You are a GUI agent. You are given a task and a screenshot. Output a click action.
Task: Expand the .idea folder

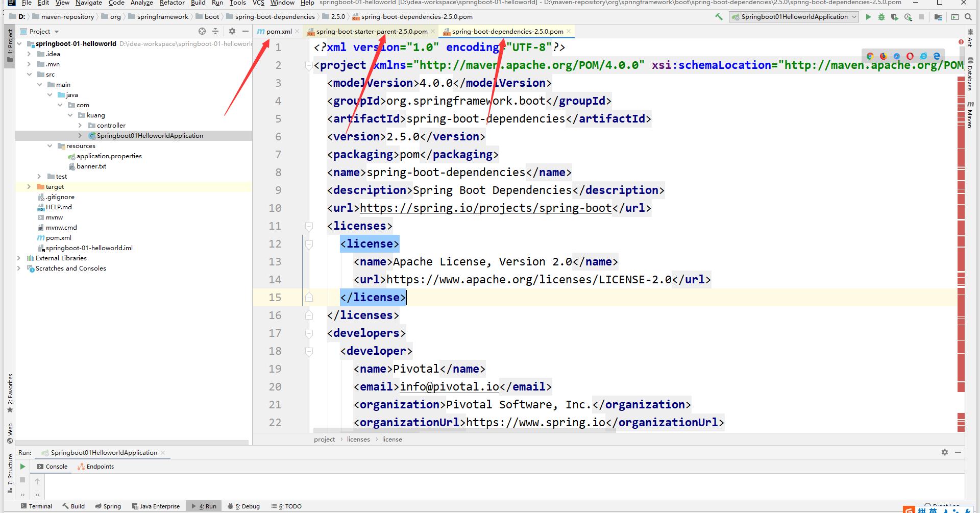30,54
